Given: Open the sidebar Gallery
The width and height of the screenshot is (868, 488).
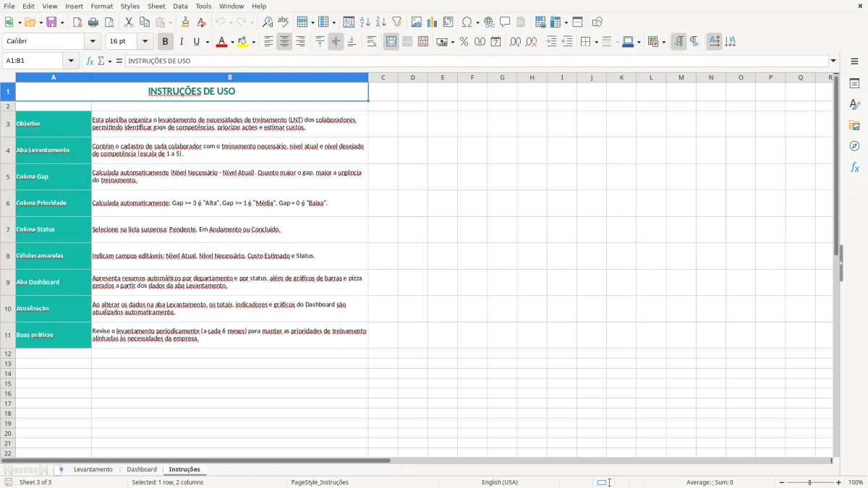Looking at the screenshot, I should click(854, 125).
